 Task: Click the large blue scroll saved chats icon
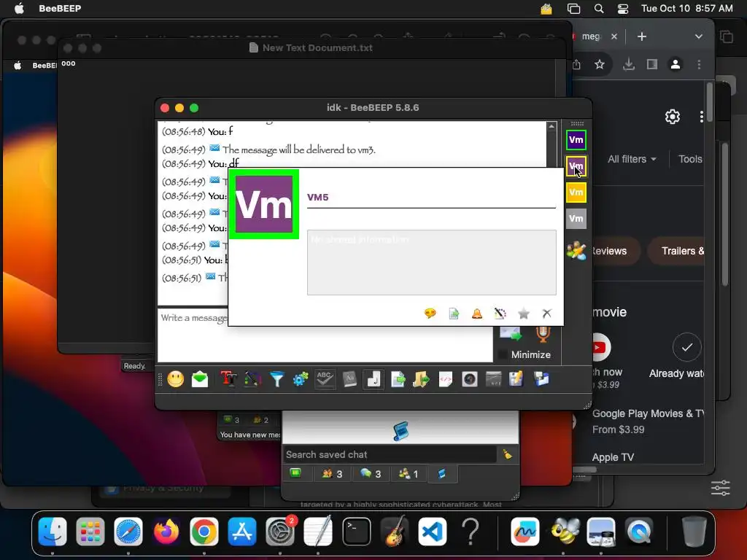pyautogui.click(x=400, y=430)
